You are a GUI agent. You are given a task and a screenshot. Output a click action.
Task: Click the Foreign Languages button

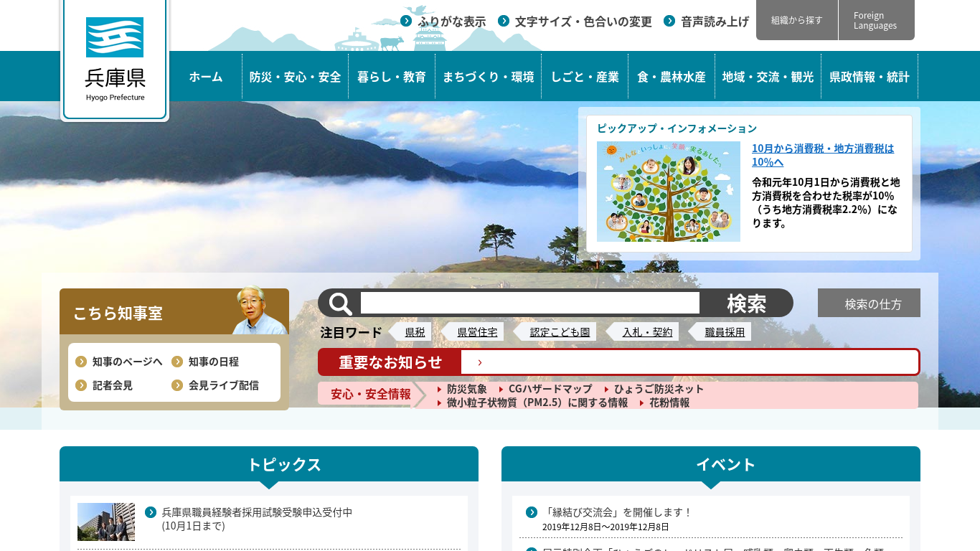tap(877, 20)
